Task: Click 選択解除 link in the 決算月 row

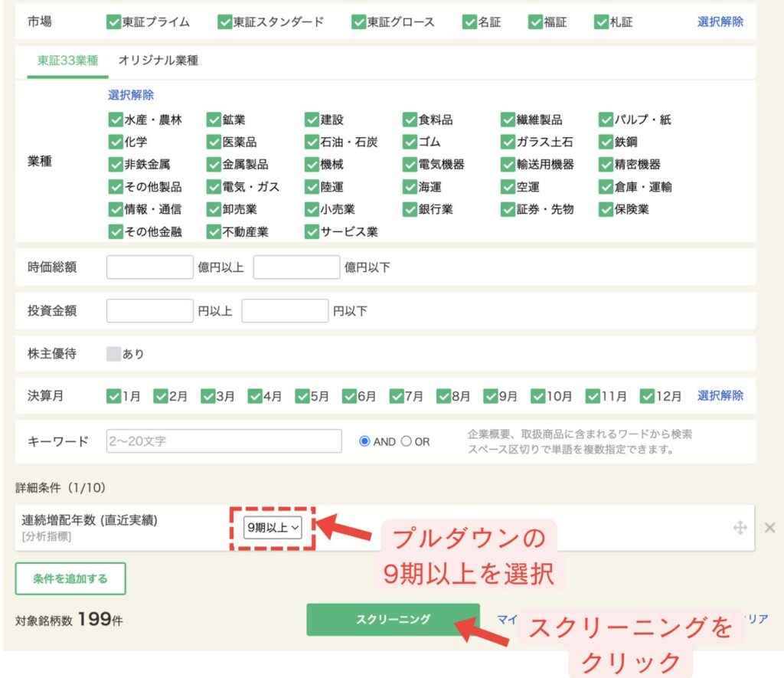Action: pyautogui.click(x=720, y=395)
